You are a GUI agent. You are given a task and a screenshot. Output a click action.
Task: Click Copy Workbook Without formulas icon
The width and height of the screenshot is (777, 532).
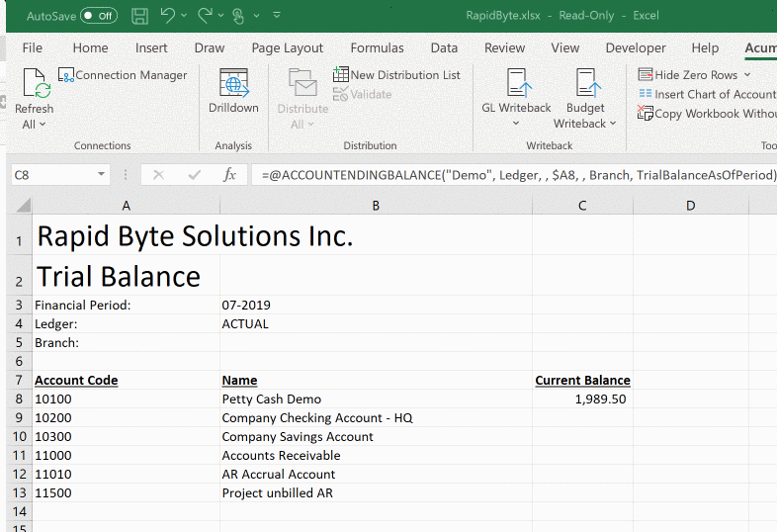tap(646, 113)
